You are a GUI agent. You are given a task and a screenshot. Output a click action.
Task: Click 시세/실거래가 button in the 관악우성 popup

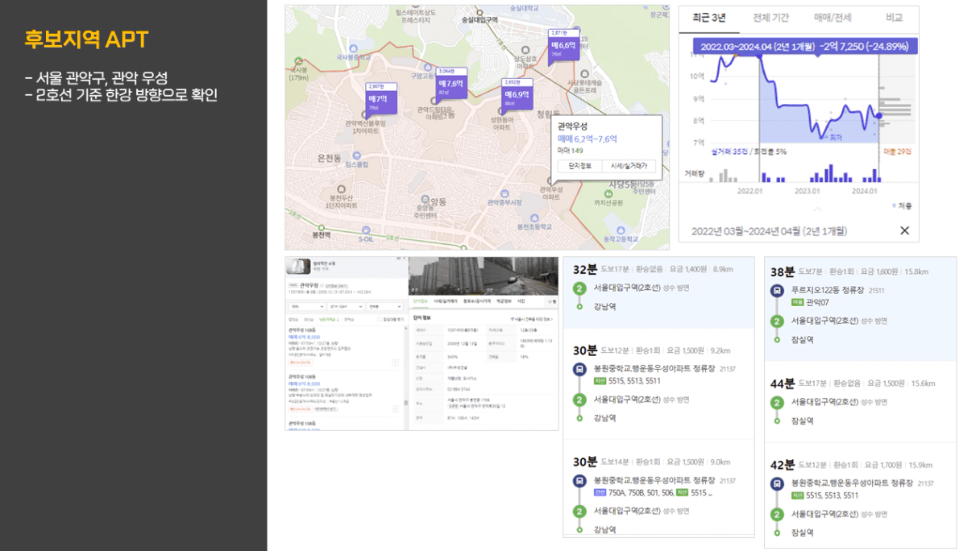629,166
